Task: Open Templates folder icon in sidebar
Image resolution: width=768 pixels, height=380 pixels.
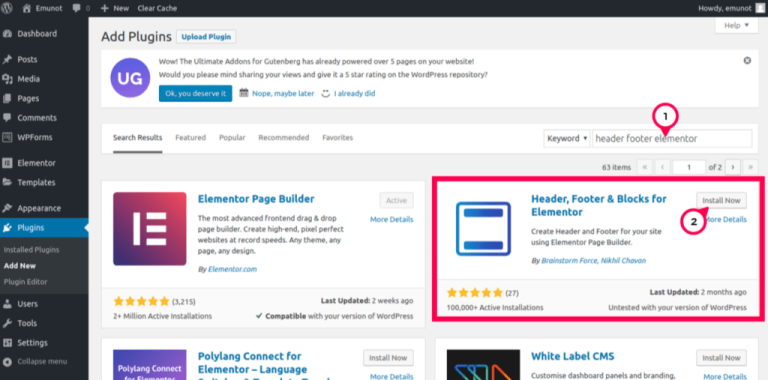Action: pyautogui.click(x=7, y=182)
